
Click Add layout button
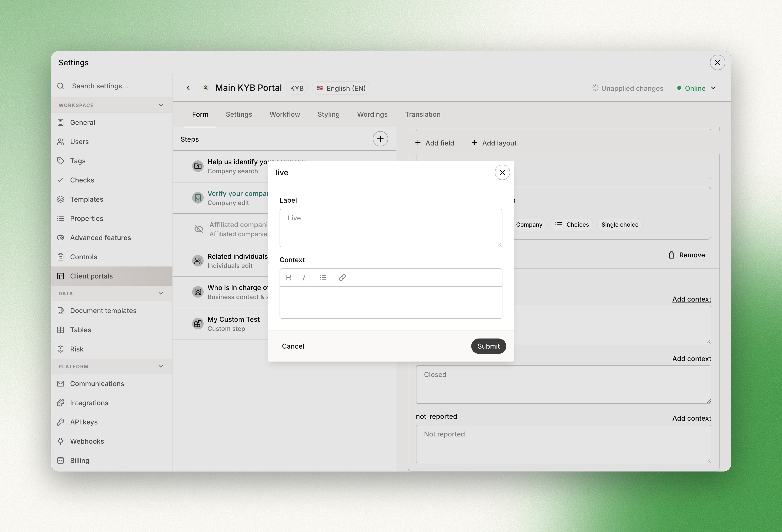tap(494, 143)
